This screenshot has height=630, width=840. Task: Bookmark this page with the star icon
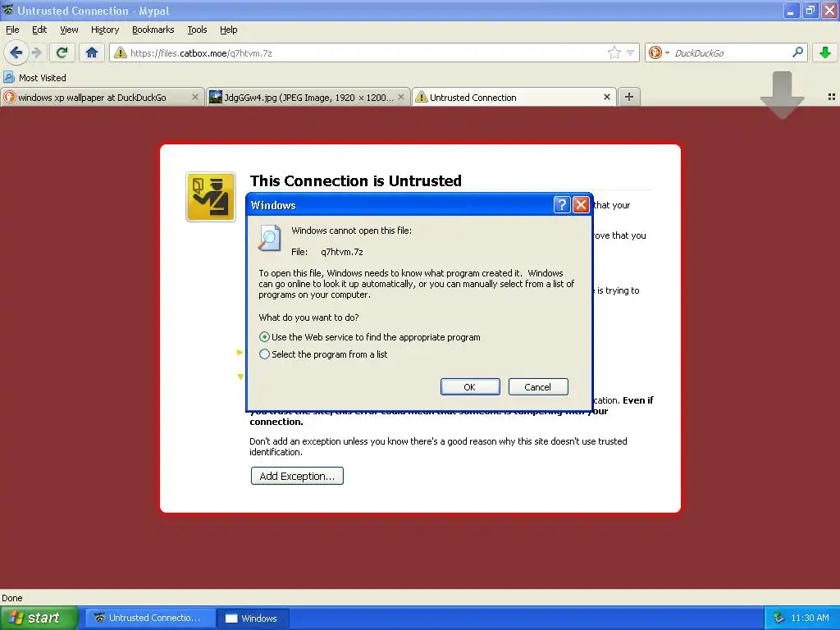[614, 52]
